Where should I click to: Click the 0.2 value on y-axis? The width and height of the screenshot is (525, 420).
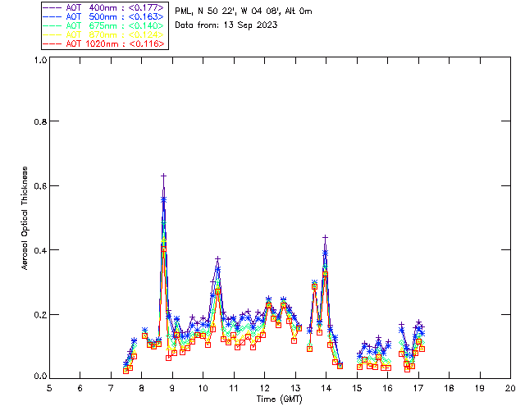40,315
